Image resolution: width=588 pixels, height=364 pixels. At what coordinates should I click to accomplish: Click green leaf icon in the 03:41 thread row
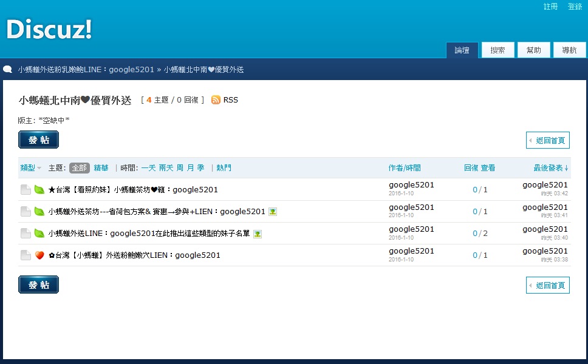39,212
